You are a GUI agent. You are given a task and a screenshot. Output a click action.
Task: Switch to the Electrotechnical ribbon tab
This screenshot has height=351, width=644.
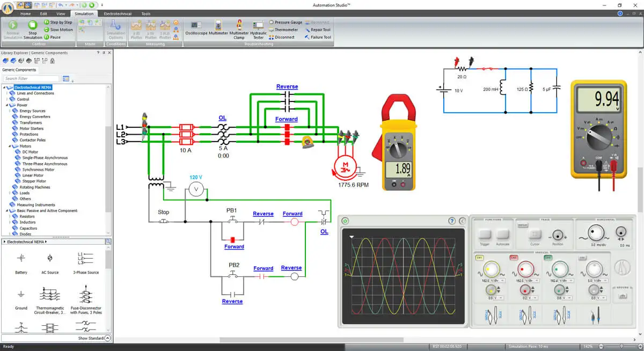[x=117, y=13]
